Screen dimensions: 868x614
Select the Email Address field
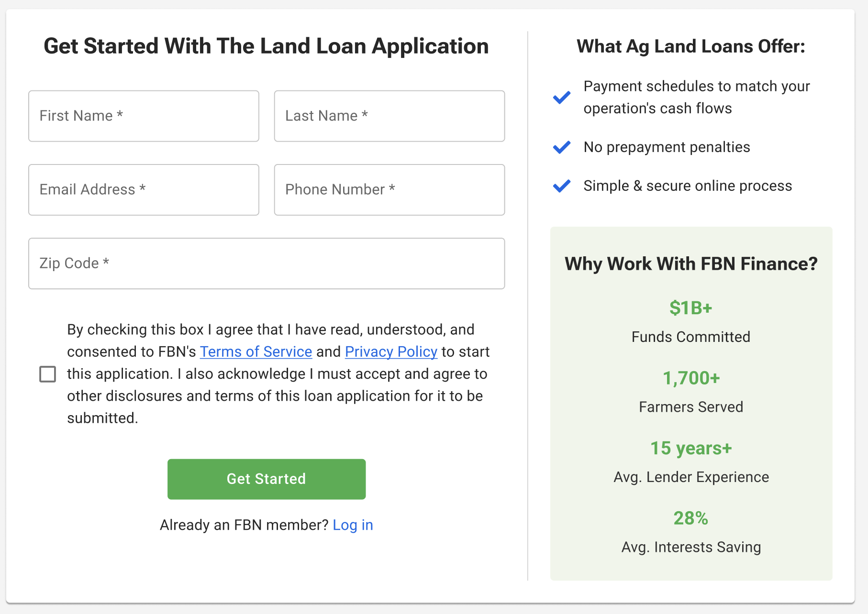(x=144, y=190)
